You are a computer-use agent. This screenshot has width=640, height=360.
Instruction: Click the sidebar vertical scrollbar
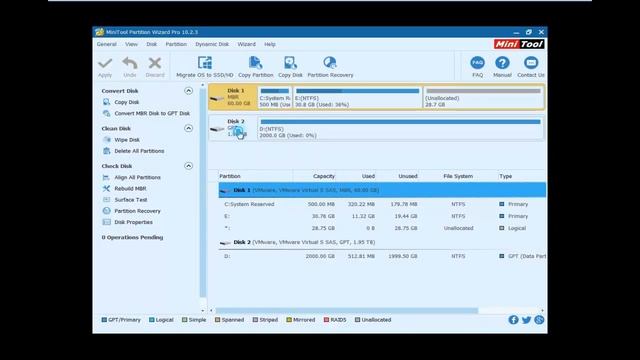coord(203,193)
